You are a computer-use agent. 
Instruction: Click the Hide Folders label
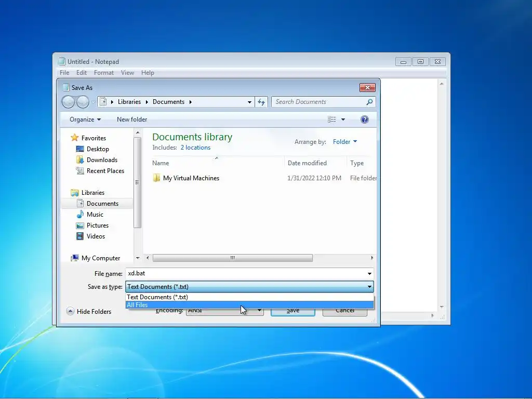[x=94, y=312]
